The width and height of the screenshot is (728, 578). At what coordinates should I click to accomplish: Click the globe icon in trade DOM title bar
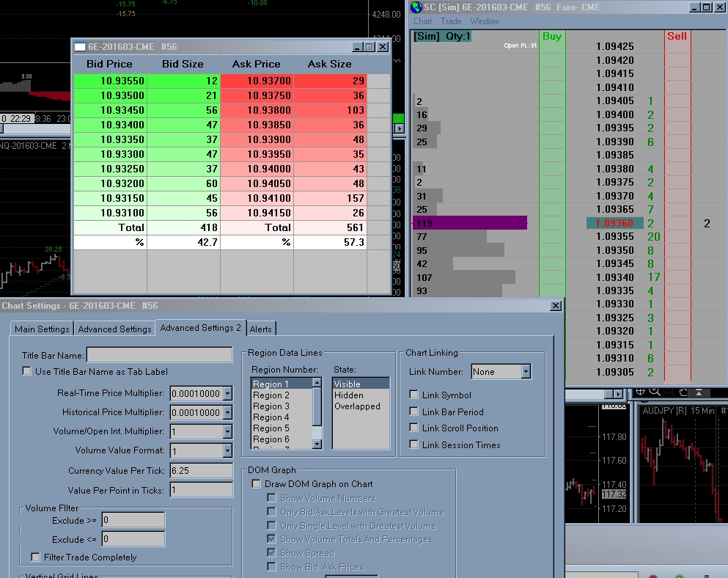(416, 7)
